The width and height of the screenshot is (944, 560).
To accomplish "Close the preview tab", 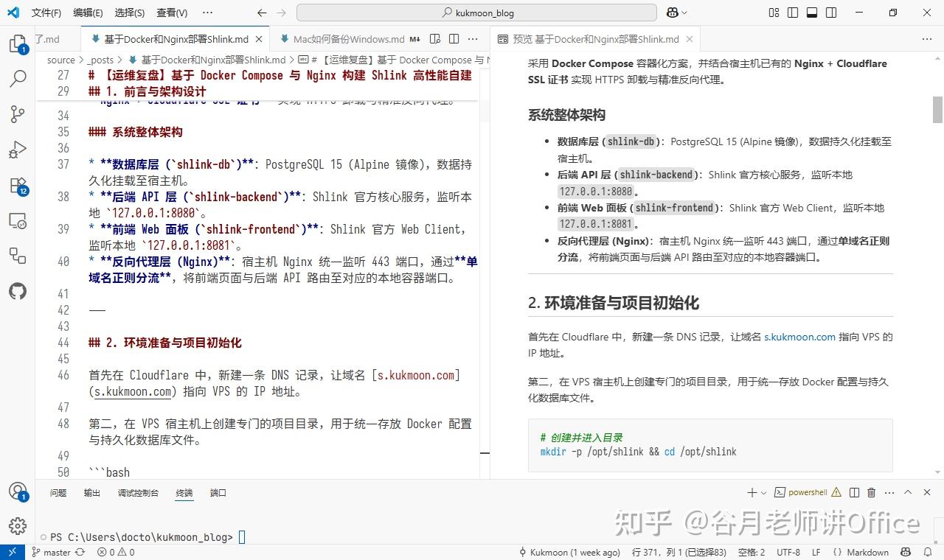I will 690,39.
